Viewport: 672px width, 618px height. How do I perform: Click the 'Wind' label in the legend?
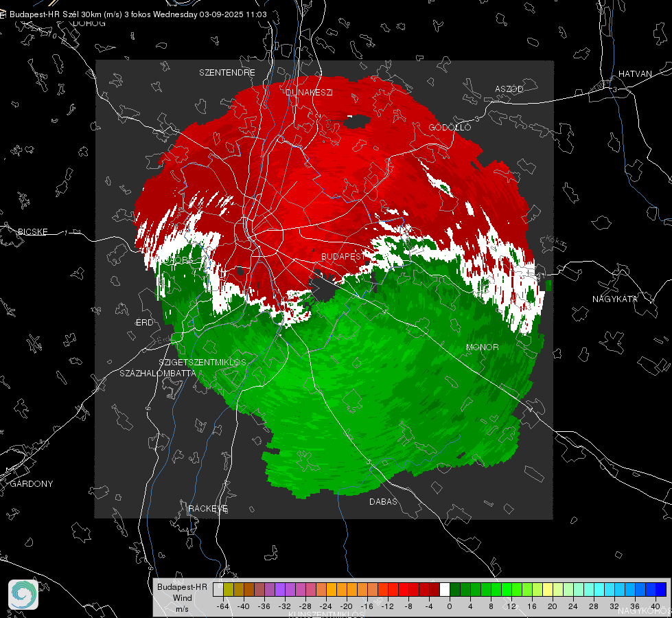coord(182,598)
